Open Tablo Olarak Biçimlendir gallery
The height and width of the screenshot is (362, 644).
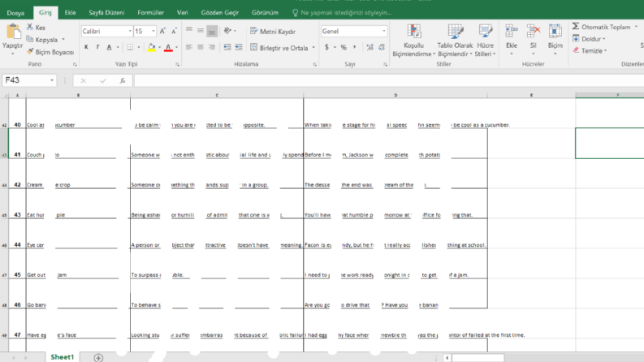(455, 41)
